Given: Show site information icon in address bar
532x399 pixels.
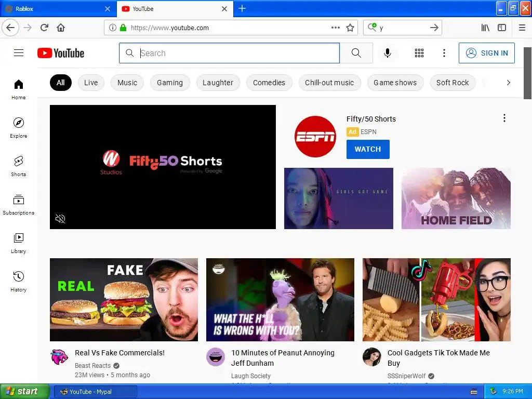Looking at the screenshot, I should (x=113, y=28).
